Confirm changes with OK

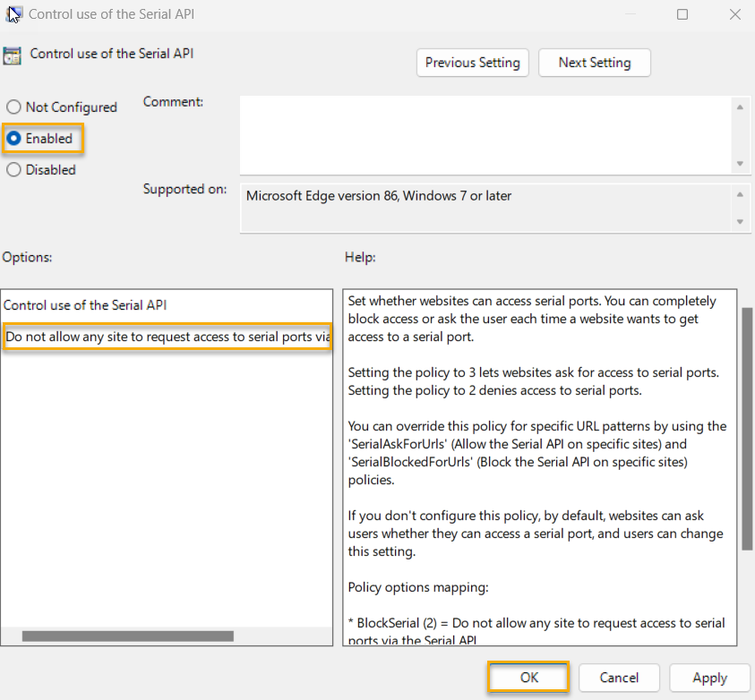(528, 678)
